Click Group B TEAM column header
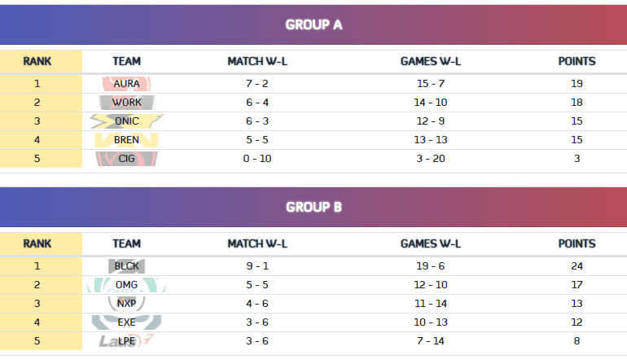627x364 pixels. [126, 243]
